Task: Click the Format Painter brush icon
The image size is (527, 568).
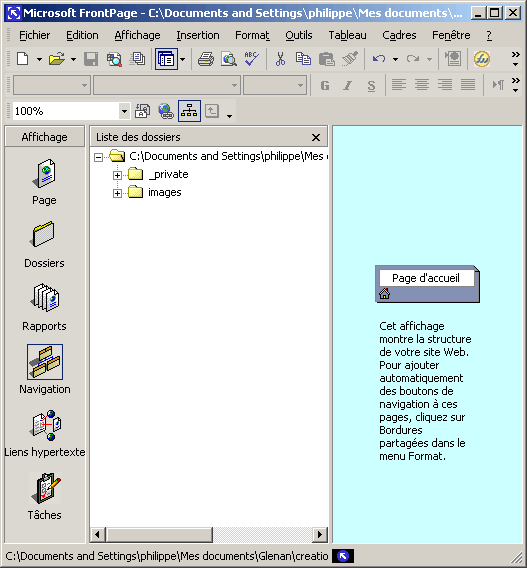Action: point(350,59)
